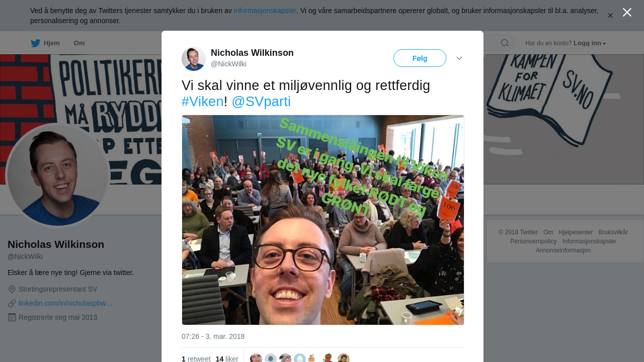Open the tweet's selfie photo
Screen dimensions: 644x362
[x=323, y=220]
